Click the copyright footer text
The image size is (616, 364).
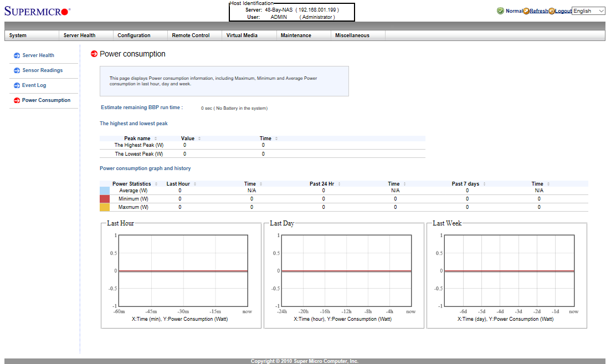305,361
